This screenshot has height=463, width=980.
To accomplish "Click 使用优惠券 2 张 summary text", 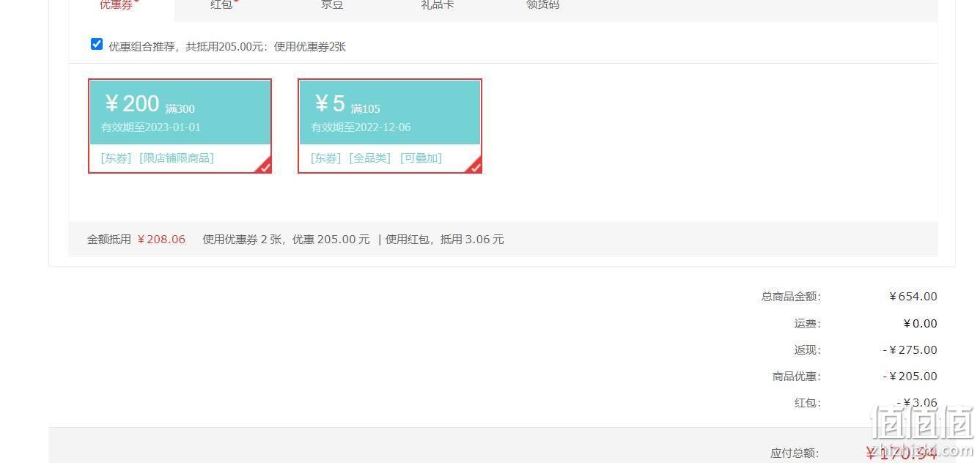I will coord(242,240).
